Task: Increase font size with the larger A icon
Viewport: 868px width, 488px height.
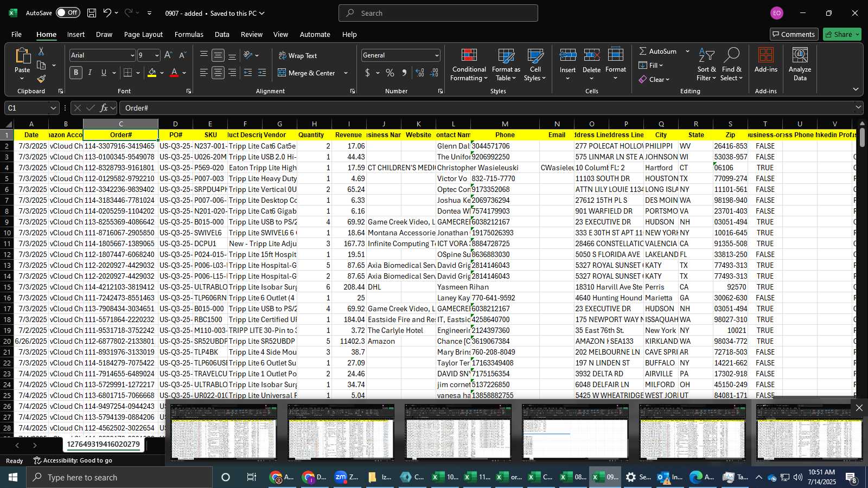Action: pos(168,55)
